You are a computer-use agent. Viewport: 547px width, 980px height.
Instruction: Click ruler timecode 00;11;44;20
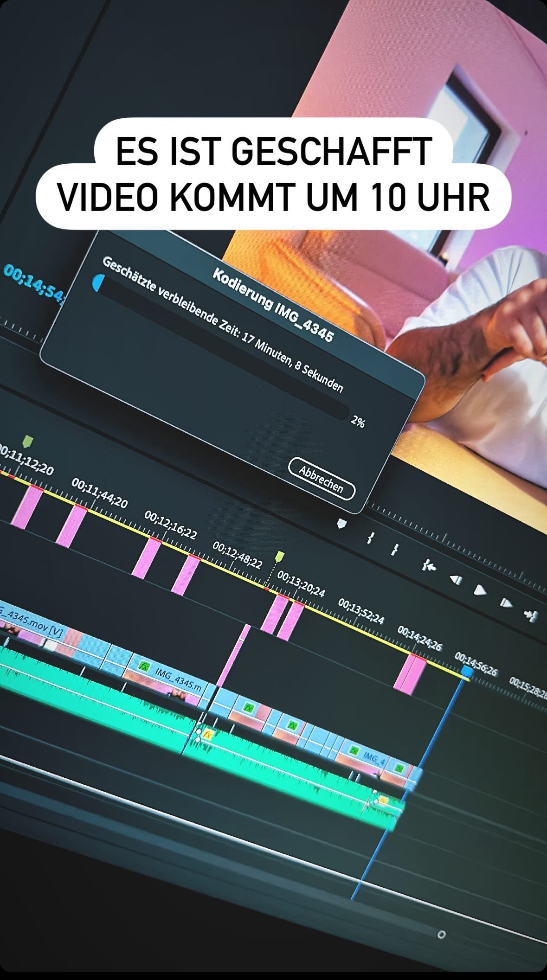99,493
